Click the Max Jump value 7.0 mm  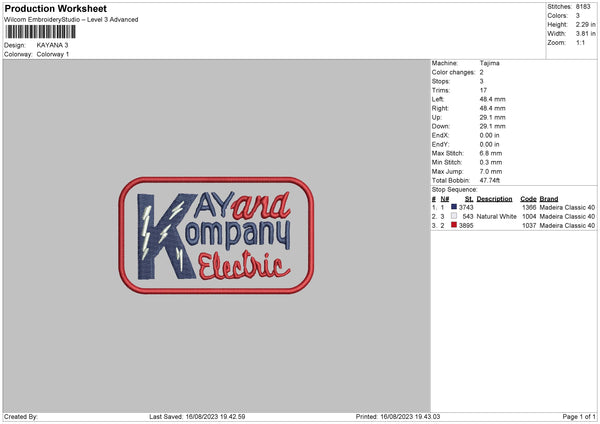491,171
